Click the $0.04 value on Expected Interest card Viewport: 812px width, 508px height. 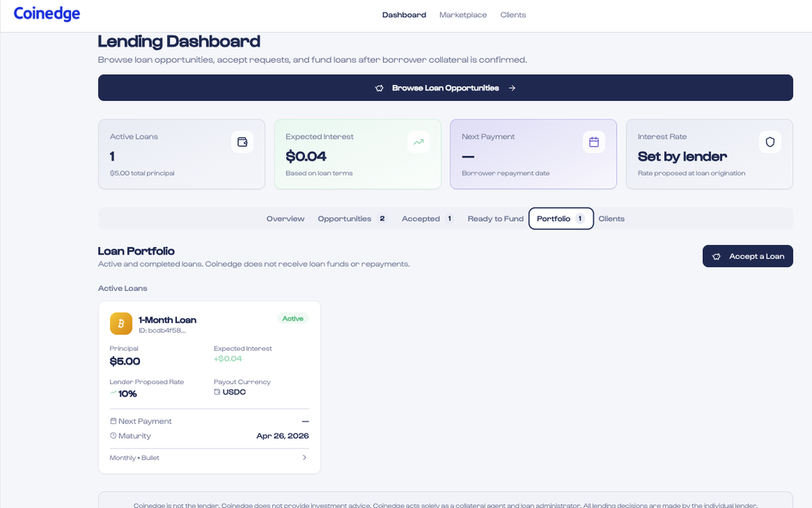(306, 156)
